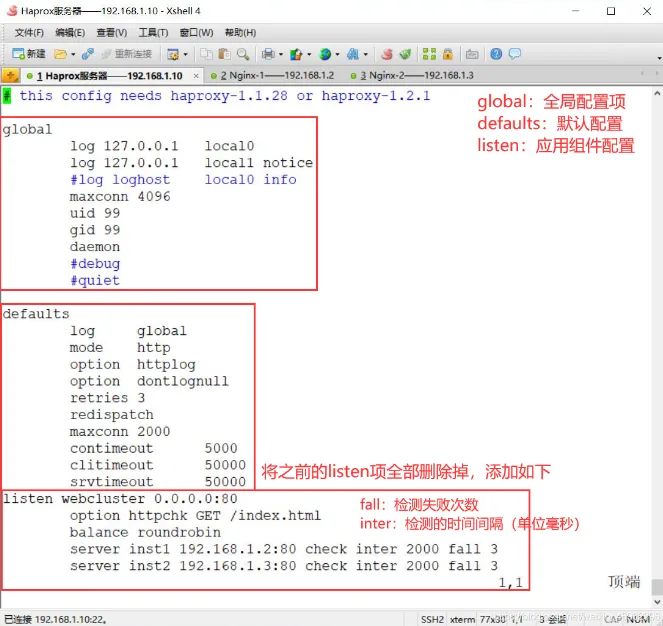Click the 'daemon' line
The height and width of the screenshot is (626, 663).
(x=95, y=247)
